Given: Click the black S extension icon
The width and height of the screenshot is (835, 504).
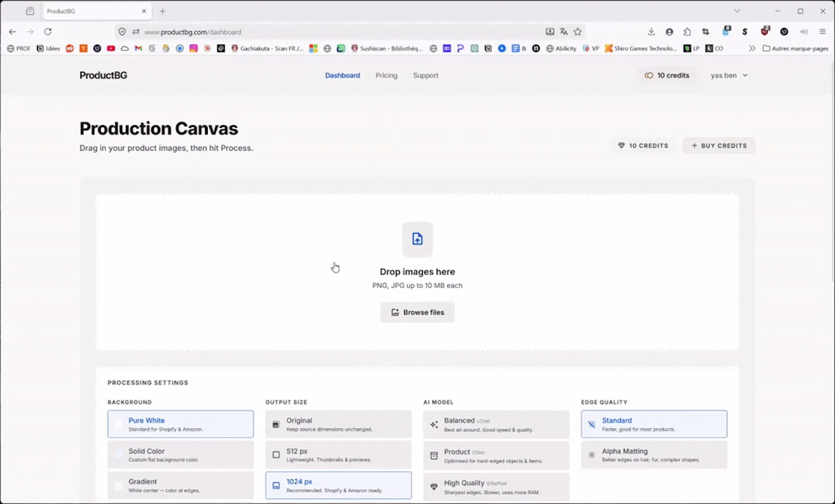Looking at the screenshot, I should pyautogui.click(x=745, y=32).
